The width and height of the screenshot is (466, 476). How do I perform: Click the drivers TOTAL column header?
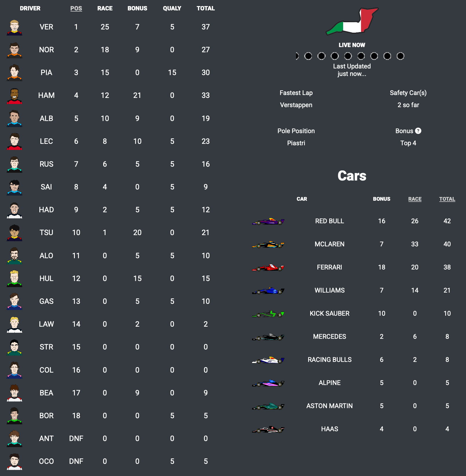click(206, 8)
